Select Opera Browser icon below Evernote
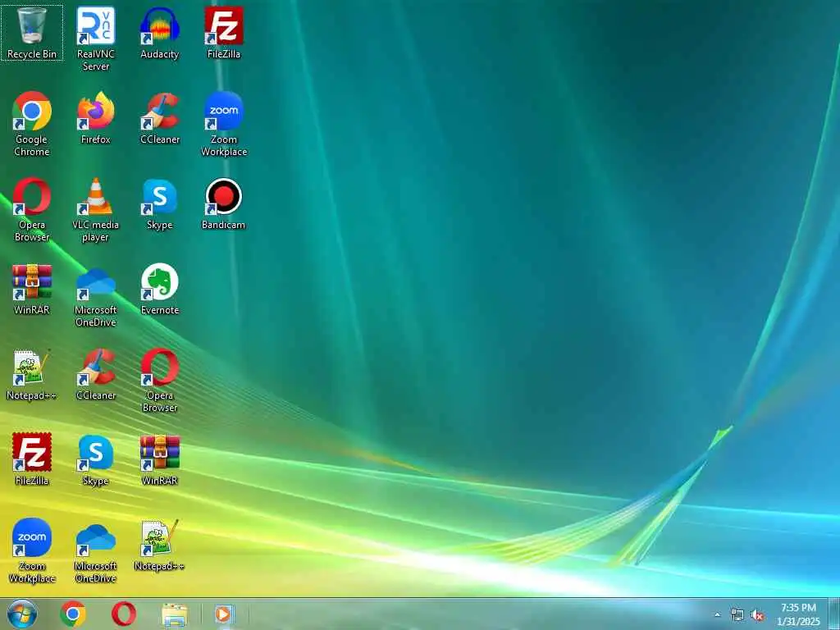The width and height of the screenshot is (840, 630). (160, 380)
